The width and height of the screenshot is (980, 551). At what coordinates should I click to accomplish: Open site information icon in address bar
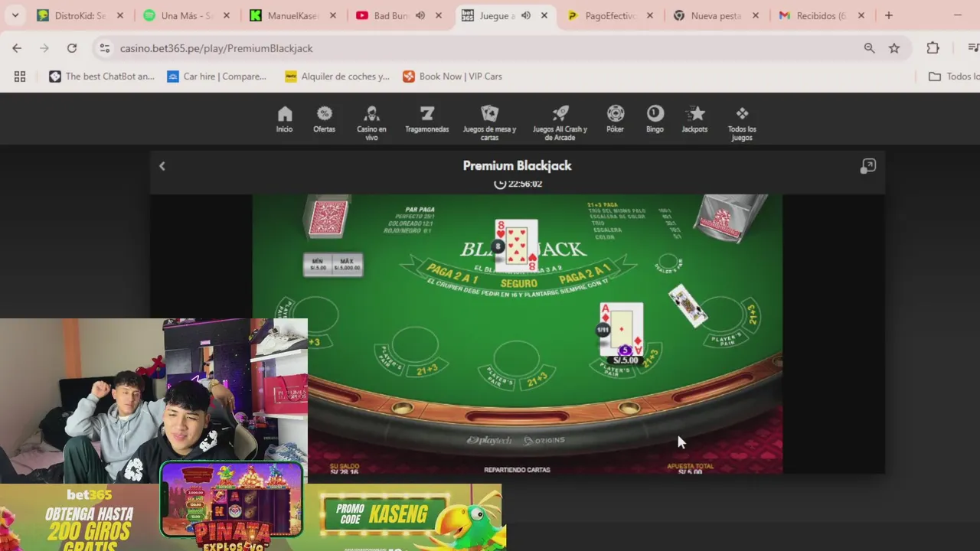click(105, 48)
